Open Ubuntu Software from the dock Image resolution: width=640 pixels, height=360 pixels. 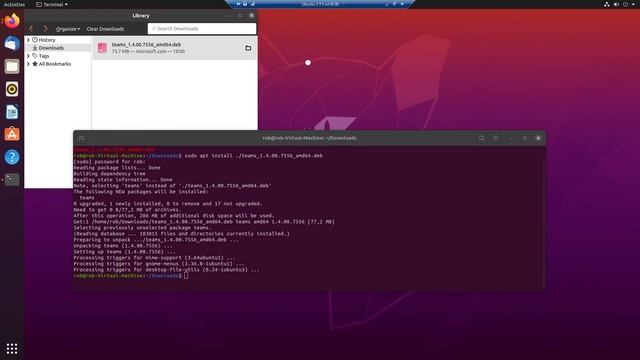click(x=12, y=134)
